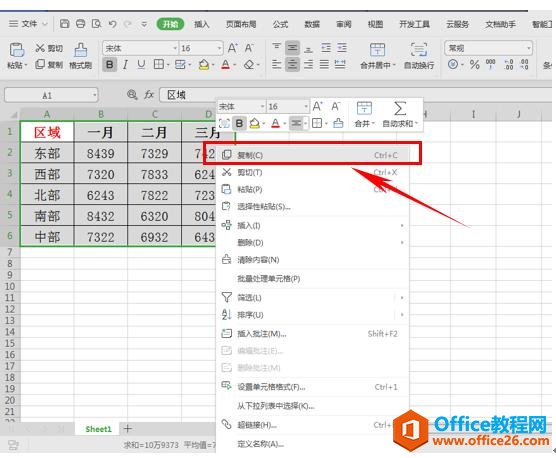Choose 插入批注(M) in context menu

[313, 334]
